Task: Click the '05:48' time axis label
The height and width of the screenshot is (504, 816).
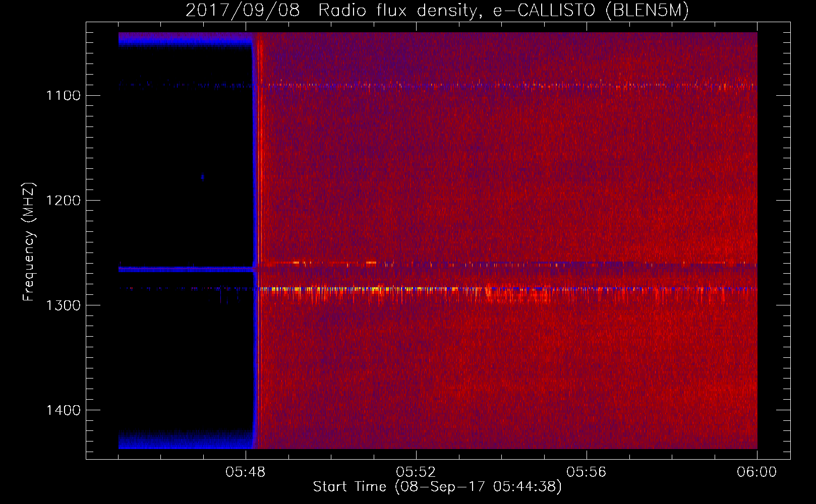Action: click(x=246, y=472)
